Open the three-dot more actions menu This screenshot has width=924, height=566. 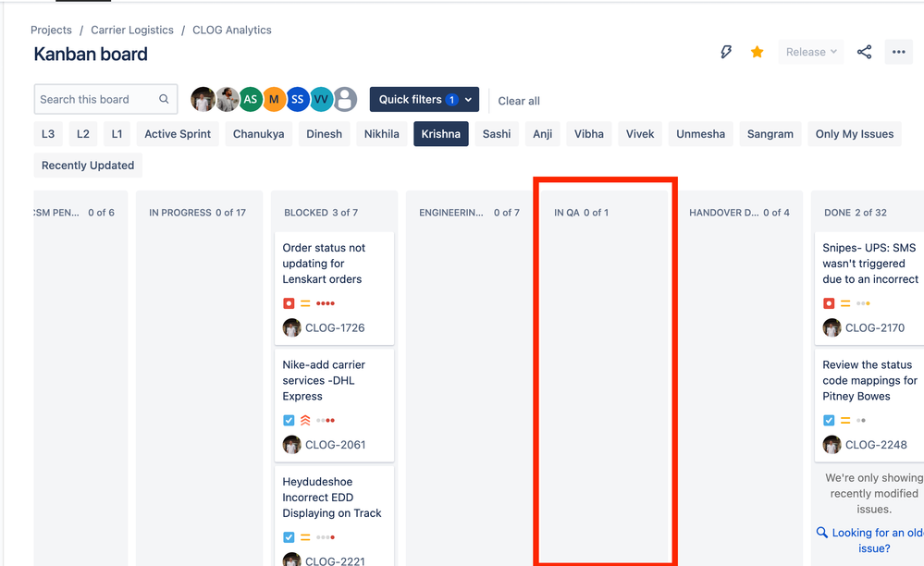pyautogui.click(x=899, y=52)
